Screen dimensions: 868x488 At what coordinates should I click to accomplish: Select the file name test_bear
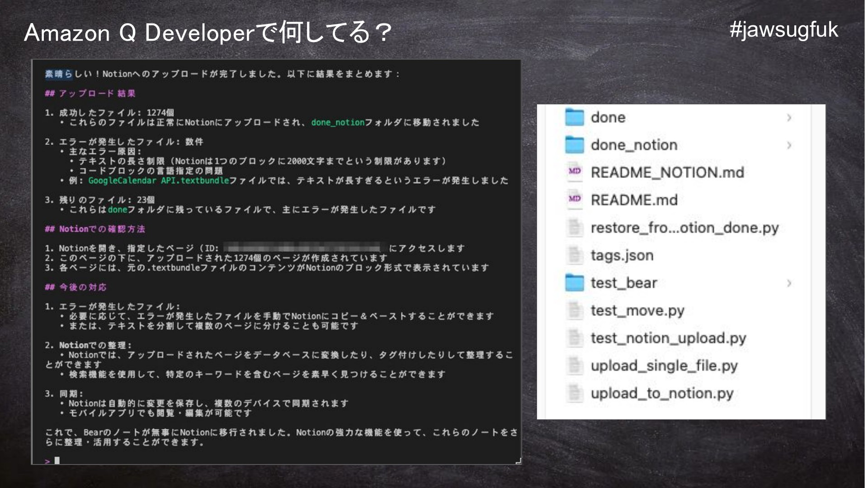click(x=623, y=283)
